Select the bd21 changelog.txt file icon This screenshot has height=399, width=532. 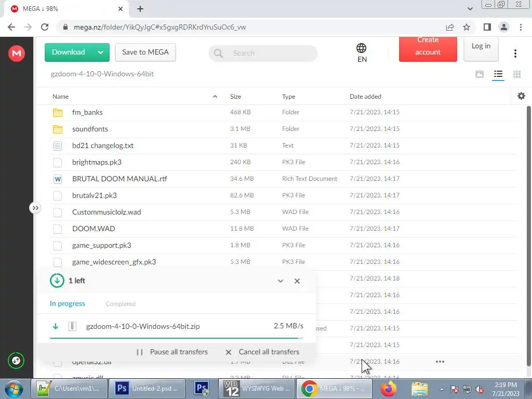point(58,145)
